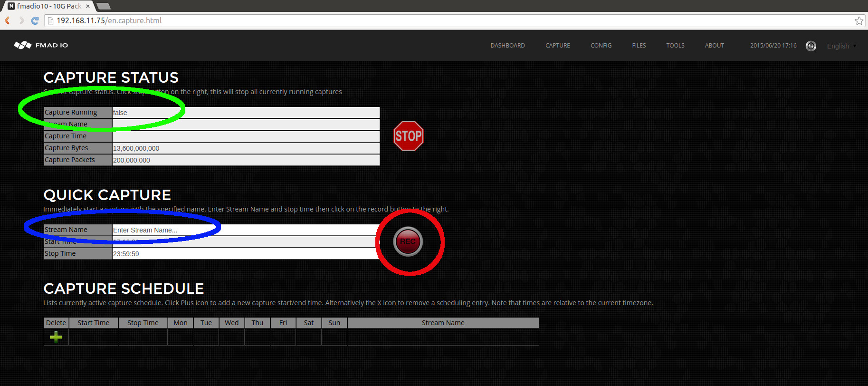Click the power icon in the header
The image size is (868, 386).
811,46
